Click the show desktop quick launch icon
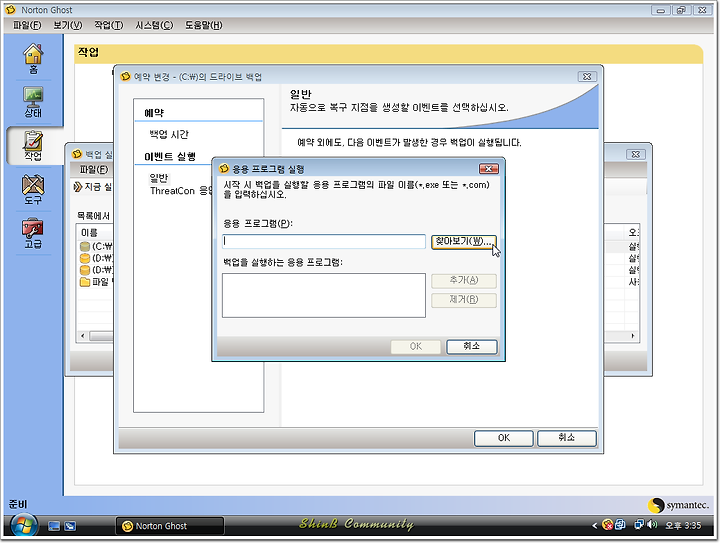 [x=54, y=526]
